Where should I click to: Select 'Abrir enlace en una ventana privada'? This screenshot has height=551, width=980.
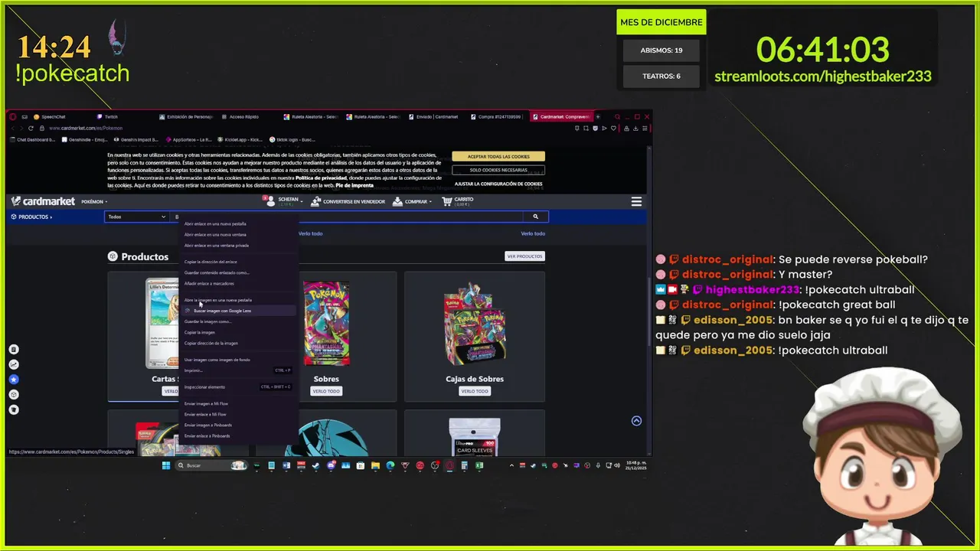coord(237,245)
